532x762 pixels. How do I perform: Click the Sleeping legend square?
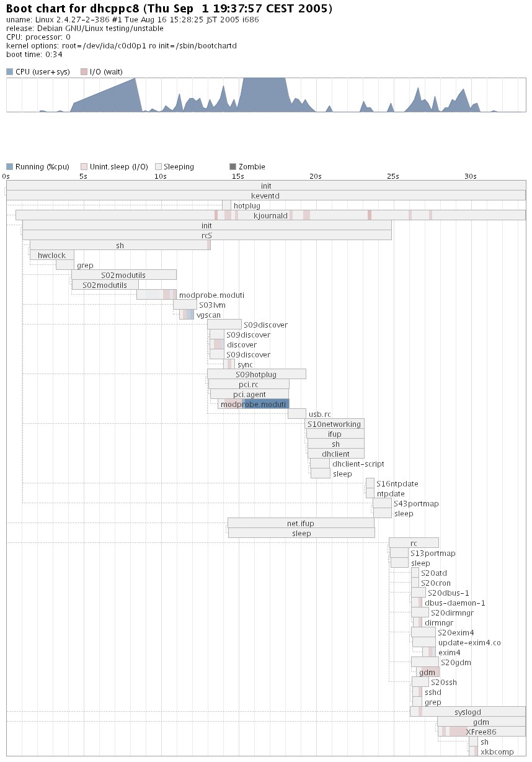pyautogui.click(x=158, y=167)
